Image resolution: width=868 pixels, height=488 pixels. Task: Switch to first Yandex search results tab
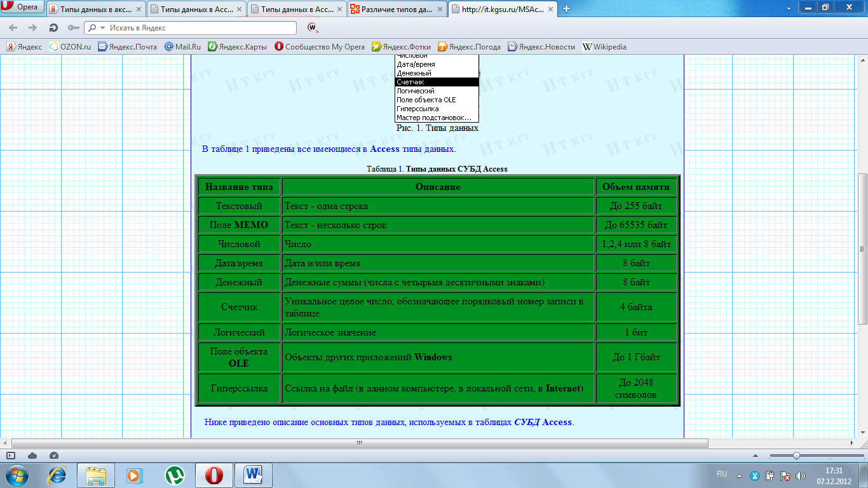point(96,9)
